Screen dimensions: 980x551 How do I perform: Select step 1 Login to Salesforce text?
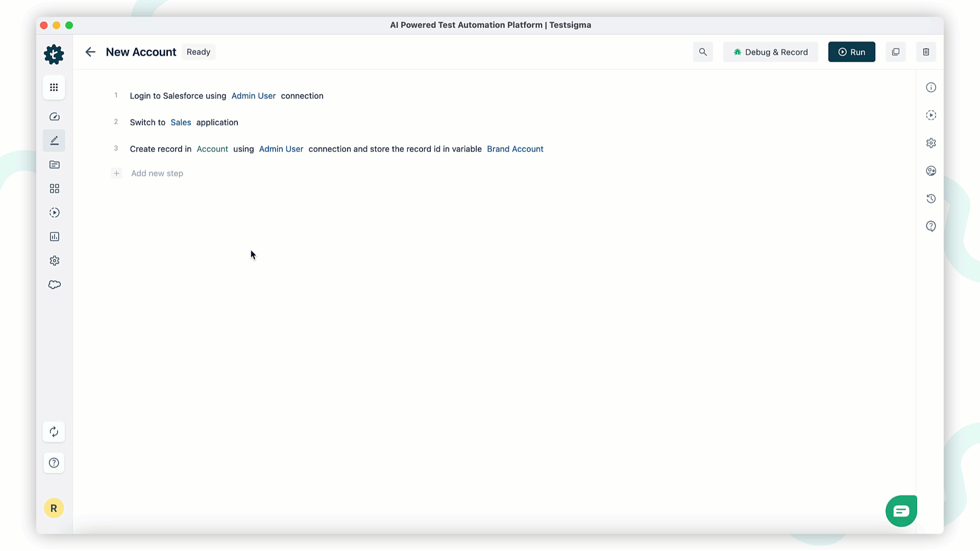click(178, 96)
